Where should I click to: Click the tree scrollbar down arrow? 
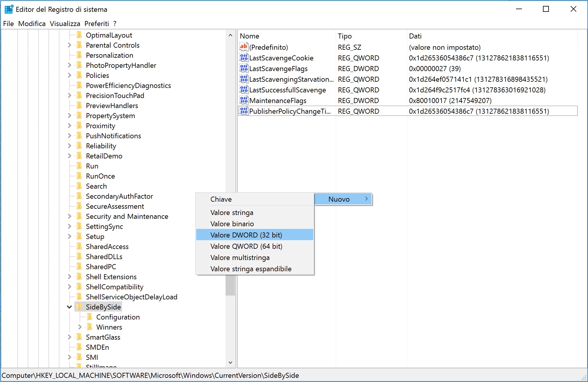[230, 362]
